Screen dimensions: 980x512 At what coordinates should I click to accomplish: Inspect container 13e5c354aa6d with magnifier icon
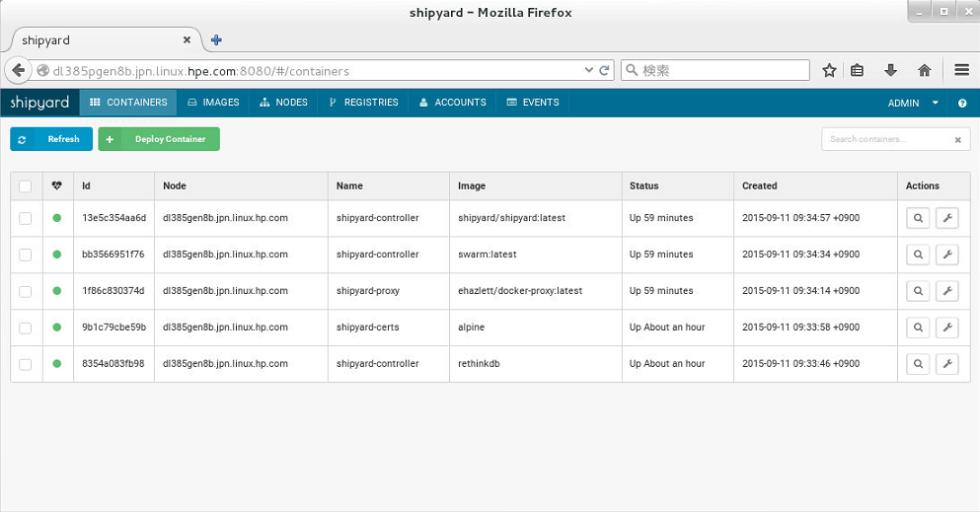(918, 218)
